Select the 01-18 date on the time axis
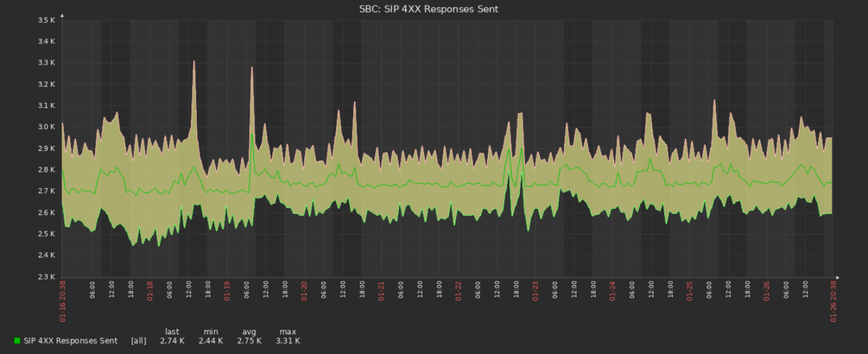The height and width of the screenshot is (354, 868). [x=150, y=291]
